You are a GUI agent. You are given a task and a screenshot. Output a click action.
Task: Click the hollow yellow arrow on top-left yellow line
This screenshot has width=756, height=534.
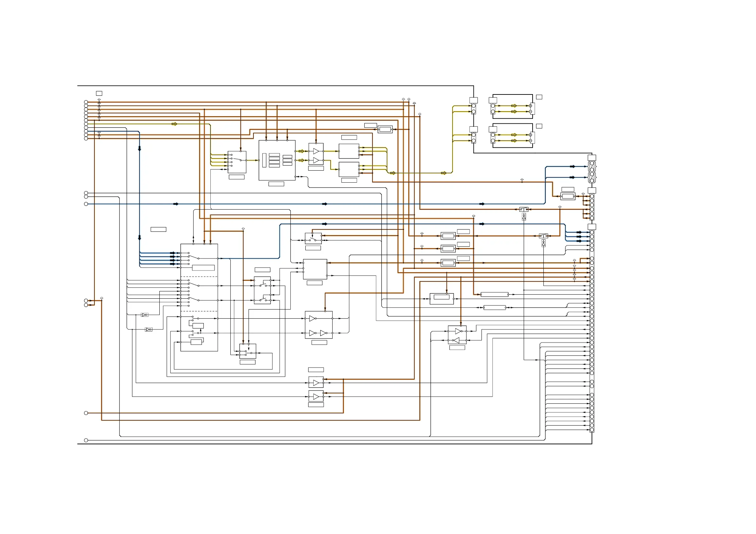click(x=174, y=124)
